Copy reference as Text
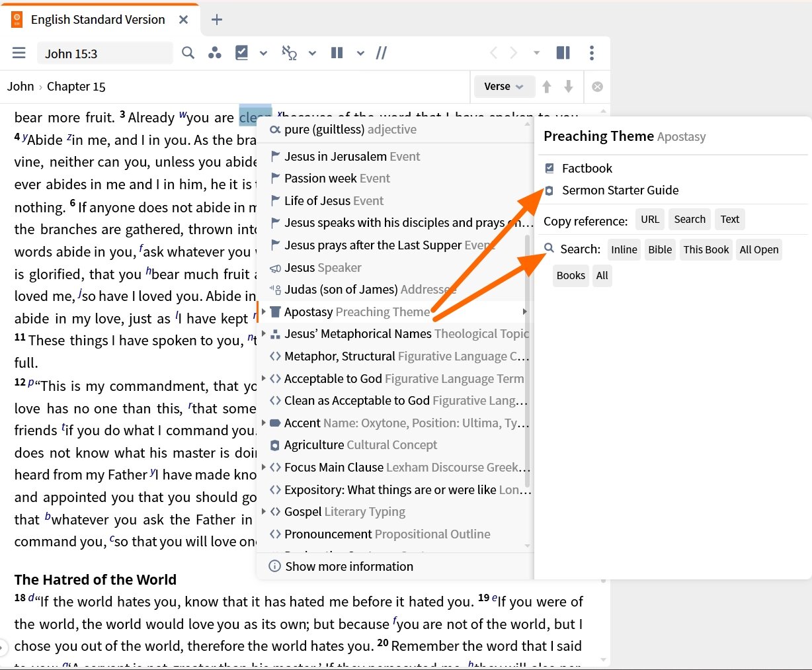The height and width of the screenshot is (670, 812). [x=730, y=220]
